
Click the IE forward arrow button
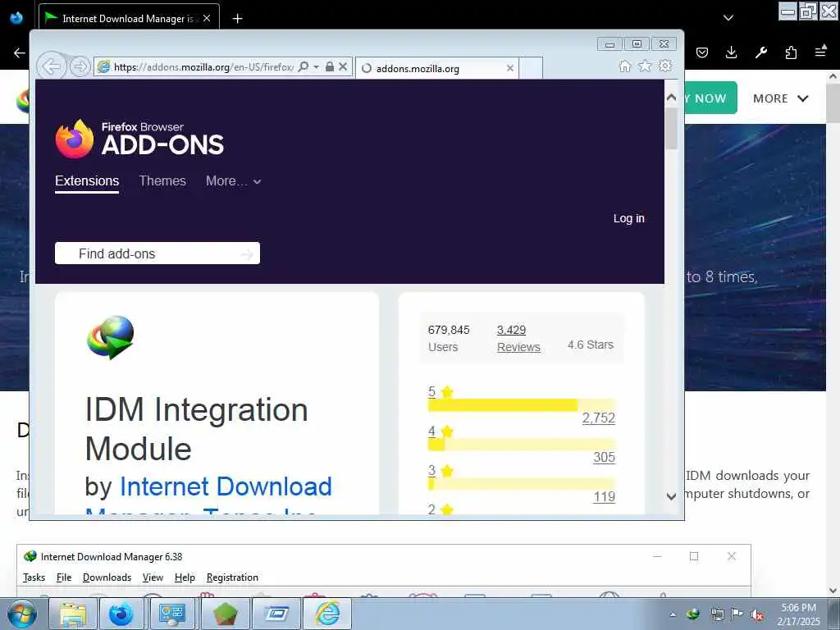pyautogui.click(x=80, y=67)
